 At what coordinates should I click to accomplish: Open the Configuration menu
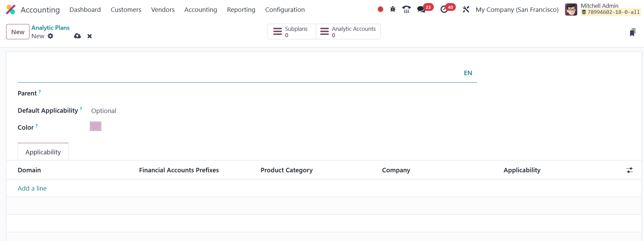[x=285, y=9]
